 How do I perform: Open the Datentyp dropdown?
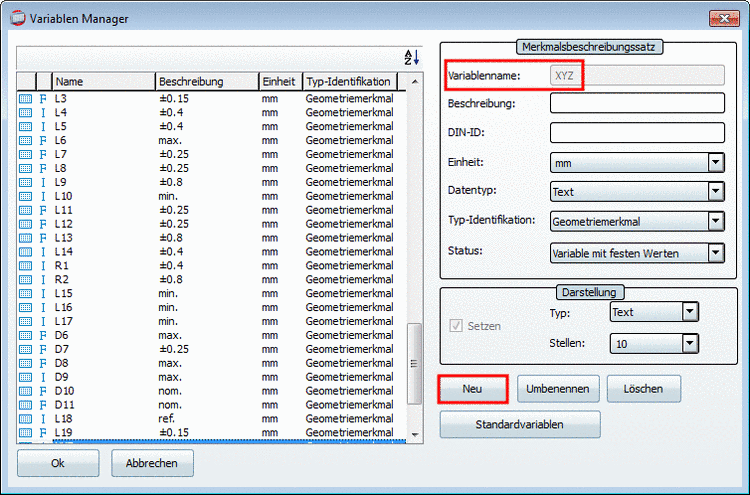pyautogui.click(x=716, y=191)
